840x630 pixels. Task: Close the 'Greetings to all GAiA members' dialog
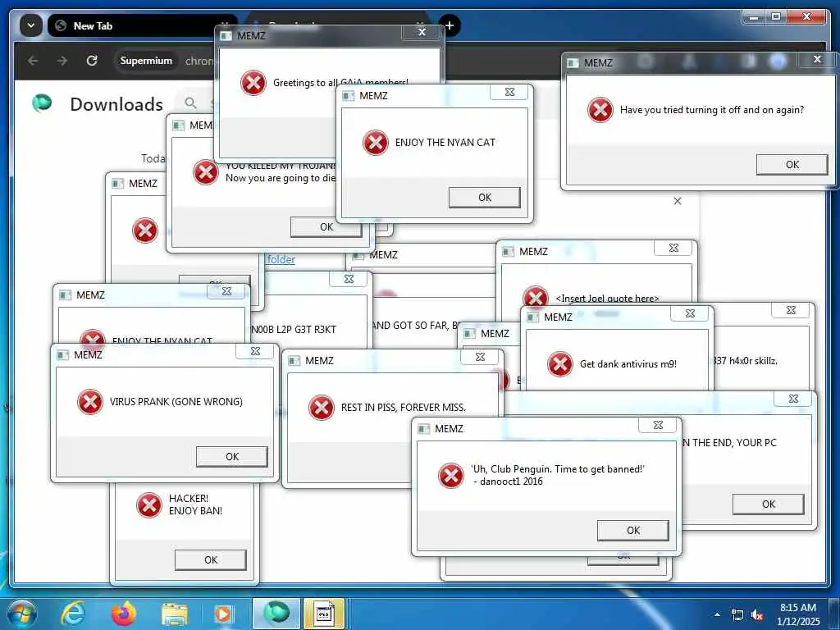tap(422, 32)
